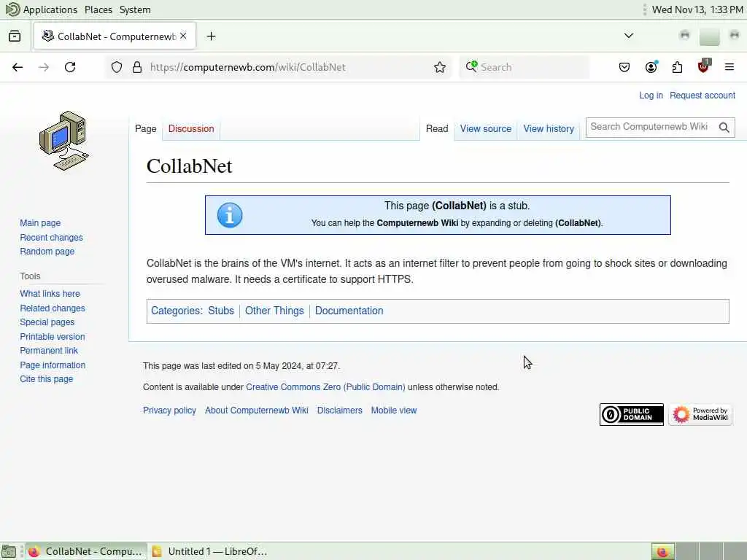This screenshot has width=747, height=560.
Task: Close the CollabNet browser tab
Action: tap(183, 36)
